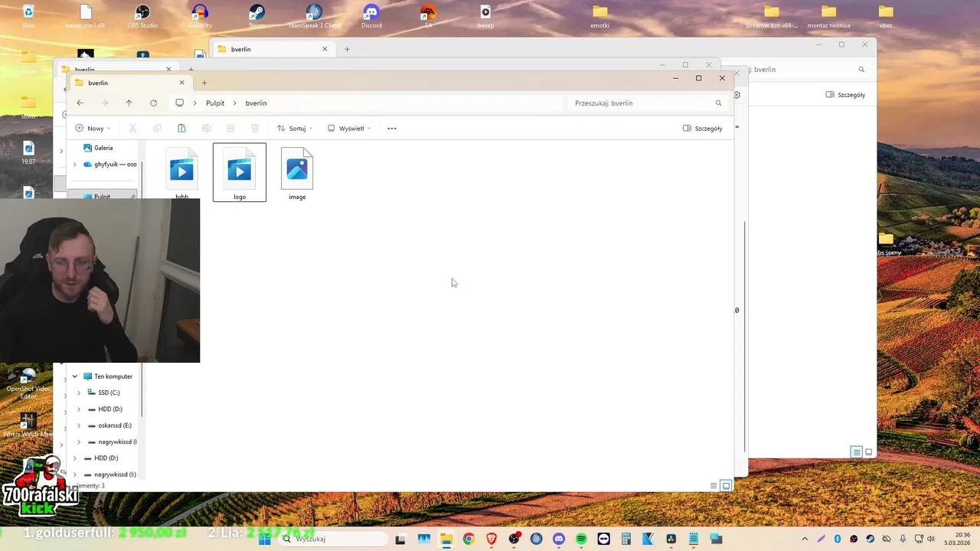Close the bverlin tab in front window

[x=181, y=83]
